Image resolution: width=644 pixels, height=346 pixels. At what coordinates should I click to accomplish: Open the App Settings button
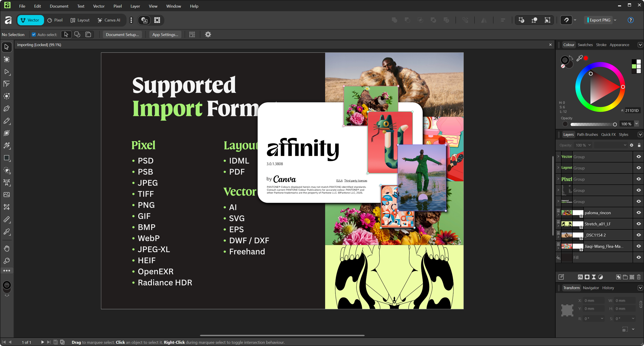coord(165,34)
